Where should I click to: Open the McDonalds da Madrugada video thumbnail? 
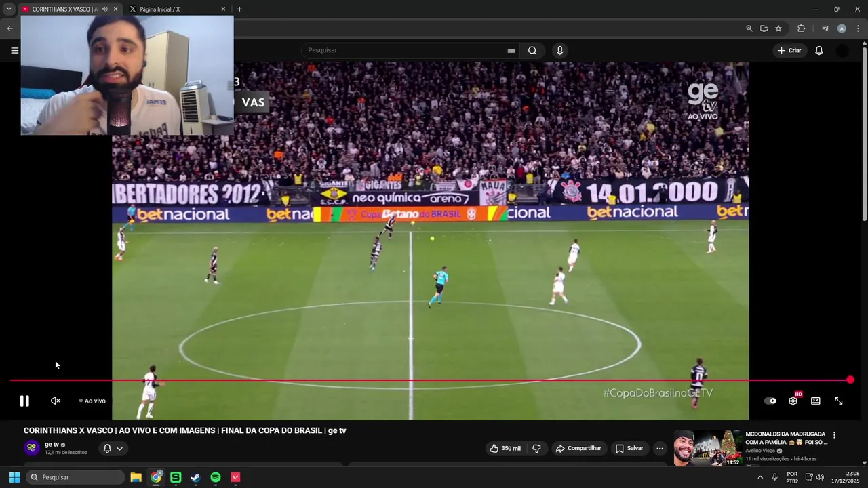click(707, 448)
